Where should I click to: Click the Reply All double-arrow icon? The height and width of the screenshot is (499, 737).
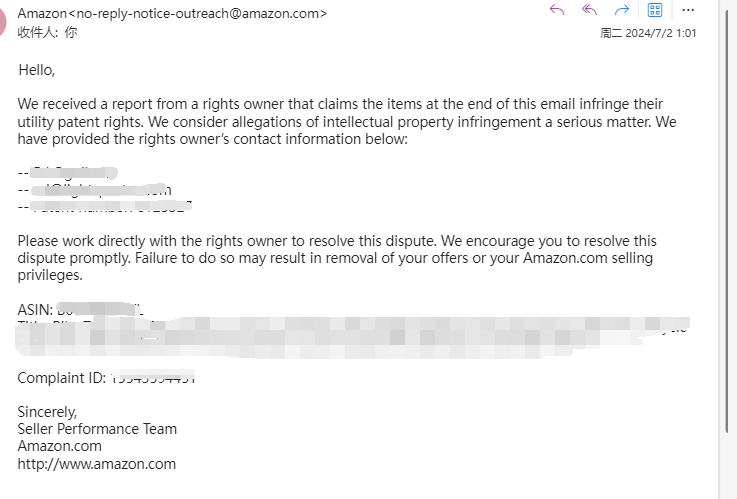click(589, 10)
